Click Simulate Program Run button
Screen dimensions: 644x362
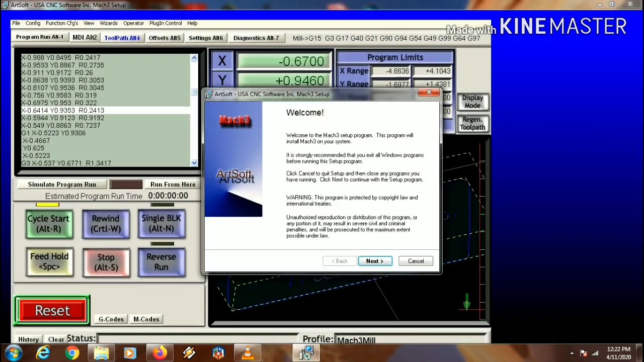click(62, 185)
